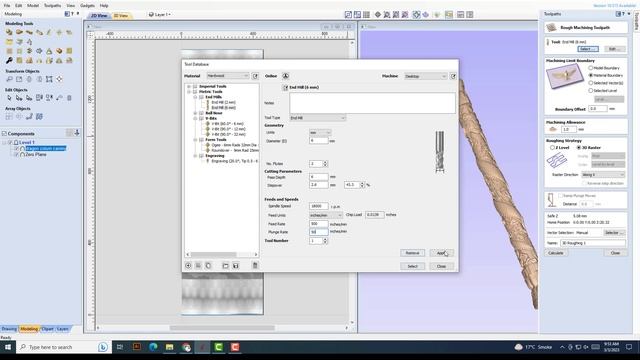Click the name edit icon beside End Mill (6 mm)

[x=285, y=87]
